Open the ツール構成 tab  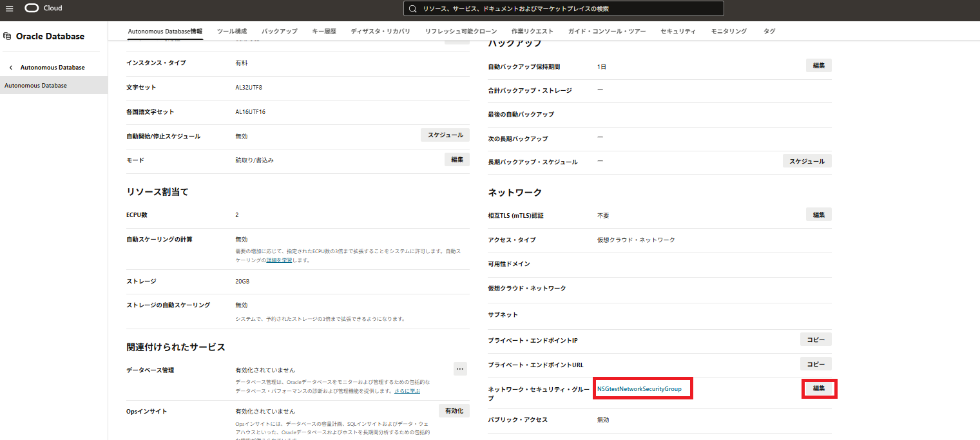coord(231,30)
